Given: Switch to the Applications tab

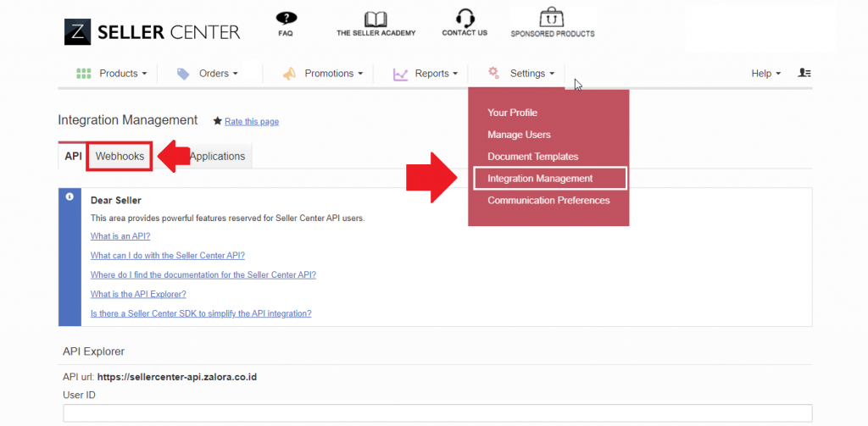Looking at the screenshot, I should coord(218,157).
